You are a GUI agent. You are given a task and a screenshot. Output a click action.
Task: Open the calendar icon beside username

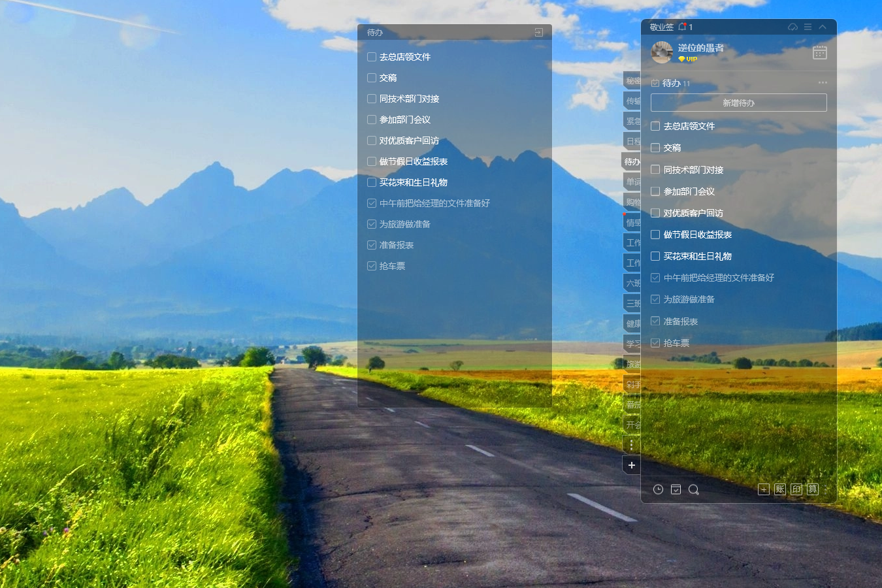tap(819, 53)
